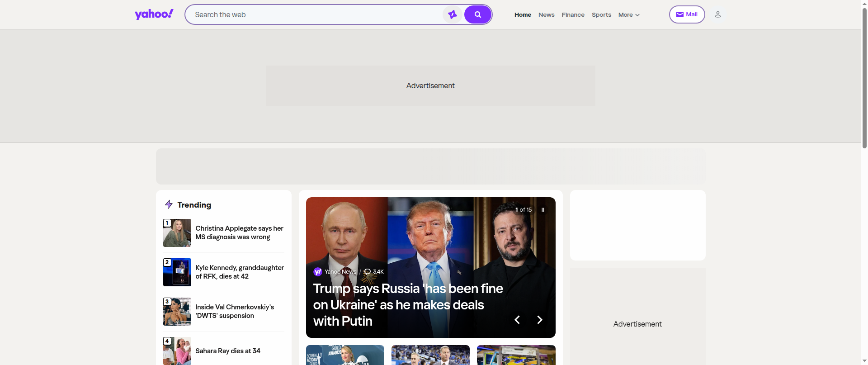
Task: Click the Yahoo News source badge icon
Action: coord(318,271)
